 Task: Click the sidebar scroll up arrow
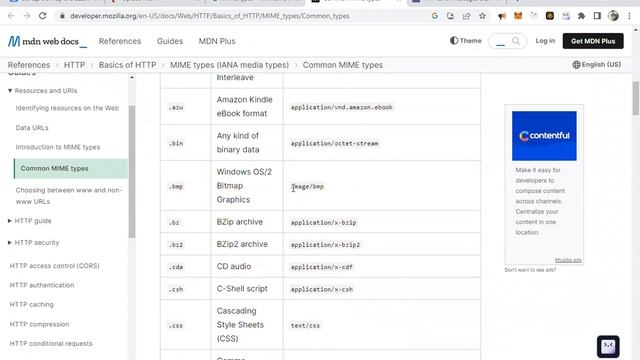[x=132, y=78]
